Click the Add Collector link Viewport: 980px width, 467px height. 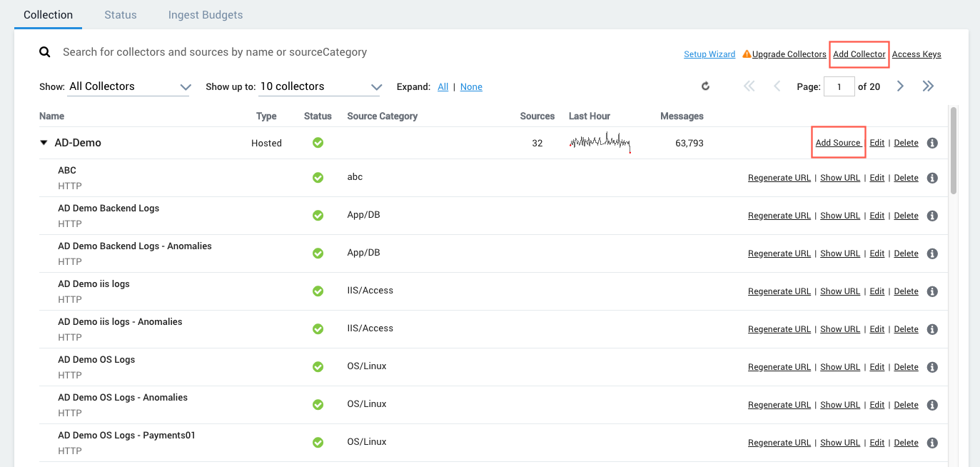coord(859,54)
